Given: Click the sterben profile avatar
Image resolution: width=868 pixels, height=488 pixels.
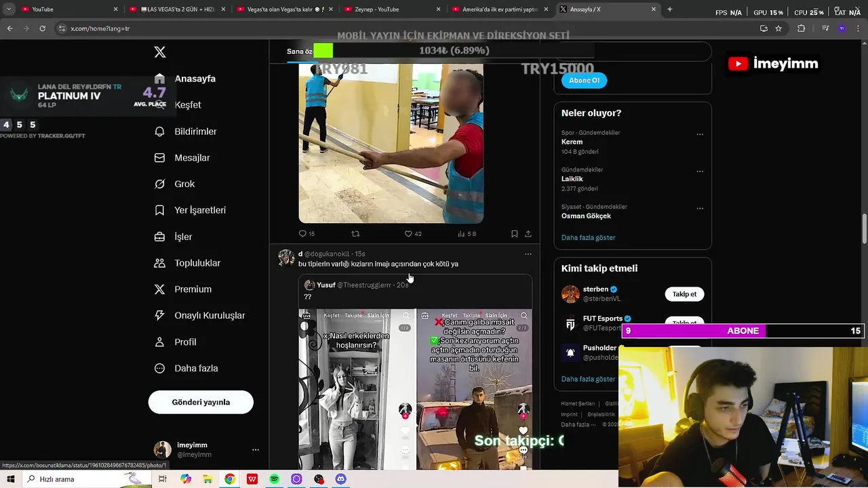Looking at the screenshot, I should pyautogui.click(x=570, y=294).
